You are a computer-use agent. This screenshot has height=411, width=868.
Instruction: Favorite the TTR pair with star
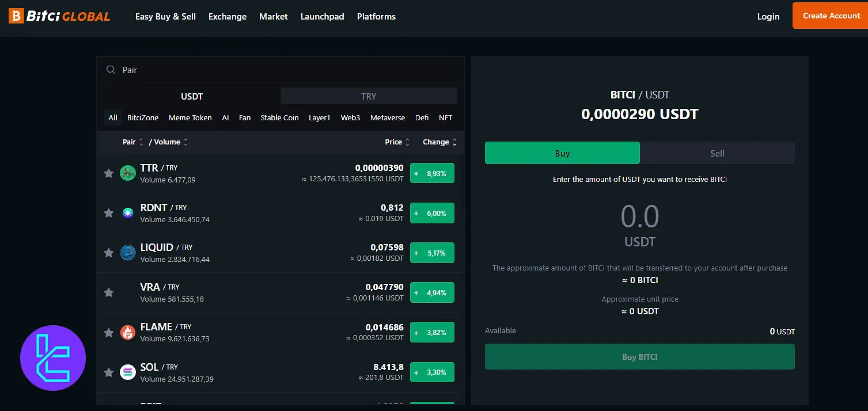coord(108,173)
